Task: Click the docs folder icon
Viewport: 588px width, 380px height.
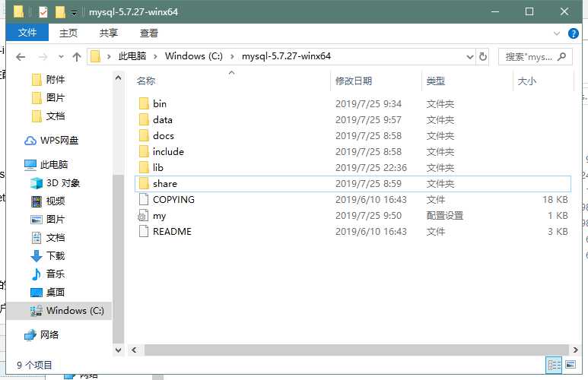Action: coord(144,136)
